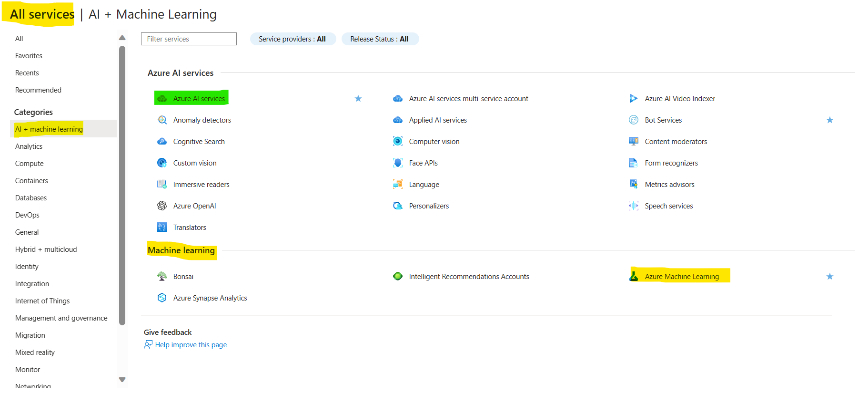868x394 pixels.
Task: Open the Release Status filter dropdown
Action: (380, 39)
